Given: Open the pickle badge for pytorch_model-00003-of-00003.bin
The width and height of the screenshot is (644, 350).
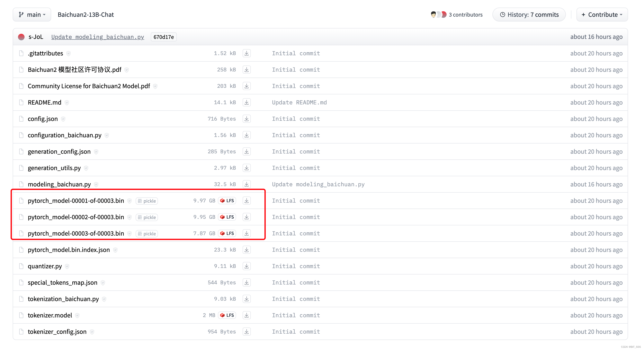Looking at the screenshot, I should tap(147, 234).
